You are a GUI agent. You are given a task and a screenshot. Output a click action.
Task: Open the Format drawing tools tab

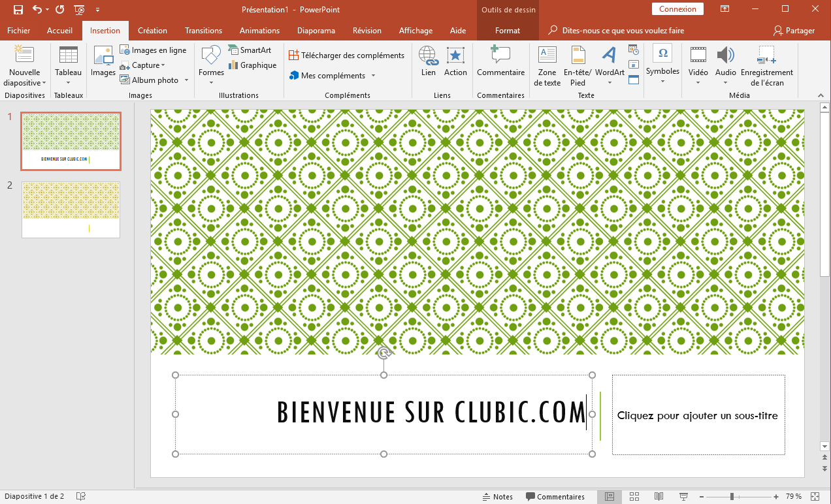508,31
